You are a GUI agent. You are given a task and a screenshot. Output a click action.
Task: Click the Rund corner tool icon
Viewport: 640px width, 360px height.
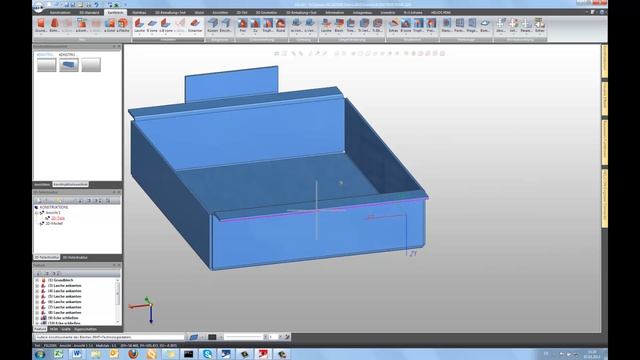(x=280, y=24)
